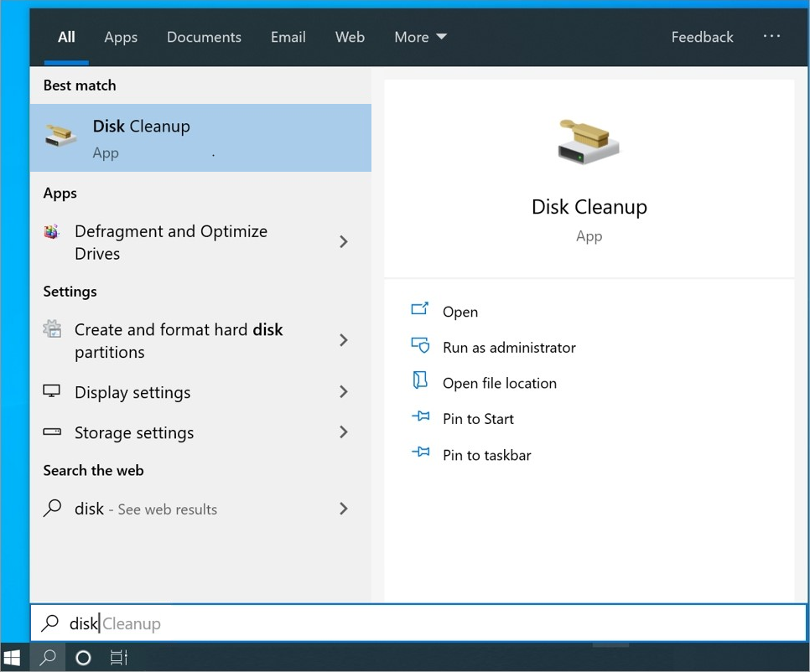Click the Open file location icon

coord(420,382)
